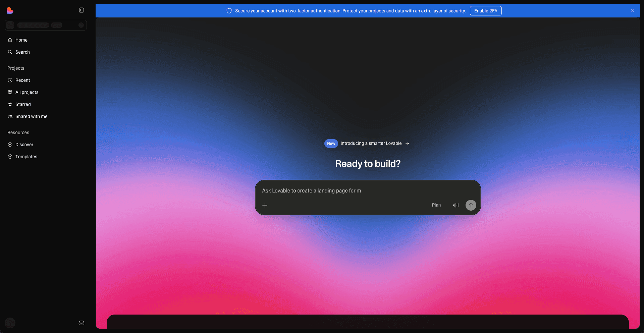
Task: Open Search from the sidebar
Action: [x=22, y=52]
